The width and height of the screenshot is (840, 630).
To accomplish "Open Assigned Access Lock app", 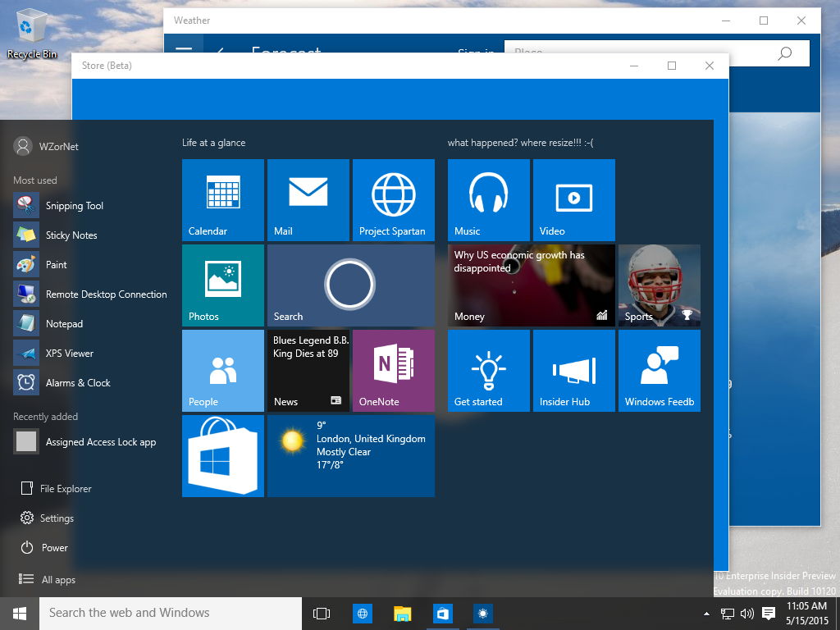I will coord(90,441).
